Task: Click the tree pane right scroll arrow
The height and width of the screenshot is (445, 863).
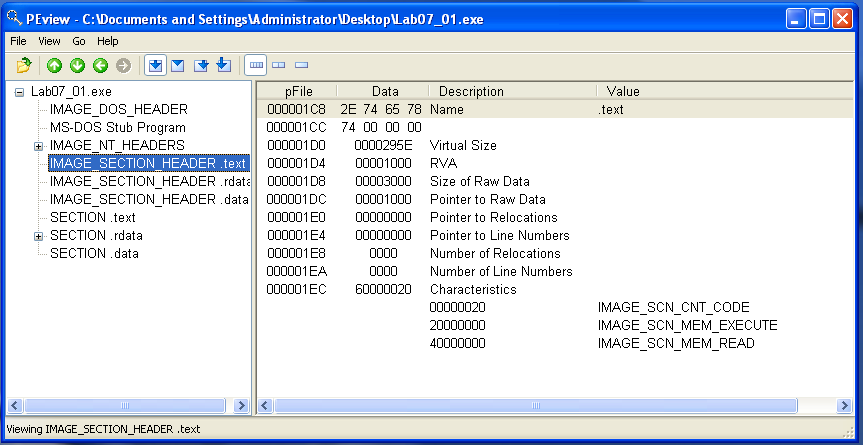Action: pyautogui.click(x=241, y=406)
